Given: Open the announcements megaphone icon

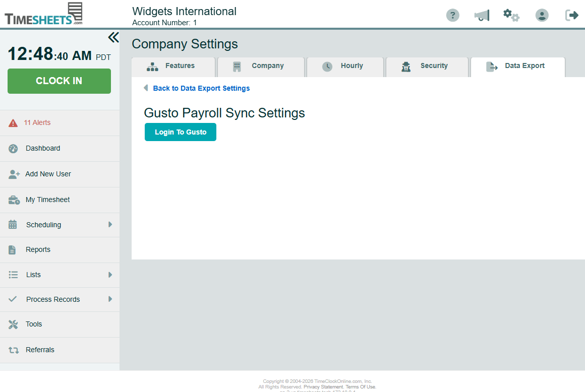Looking at the screenshot, I should coord(482,15).
